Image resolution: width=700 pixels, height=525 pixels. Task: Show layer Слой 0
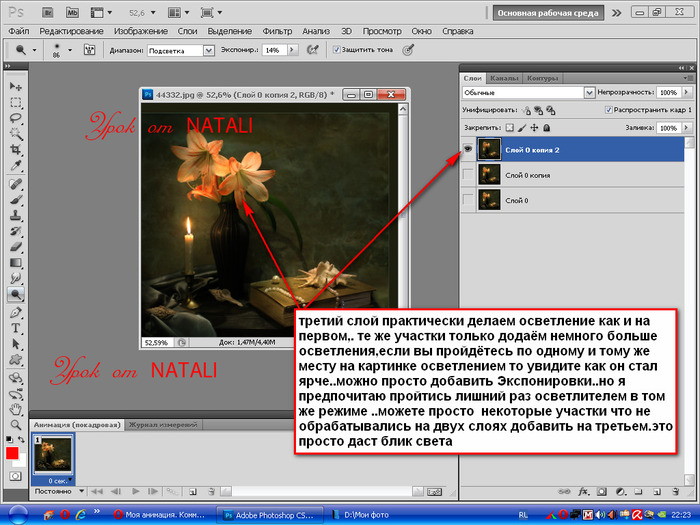[x=468, y=200]
